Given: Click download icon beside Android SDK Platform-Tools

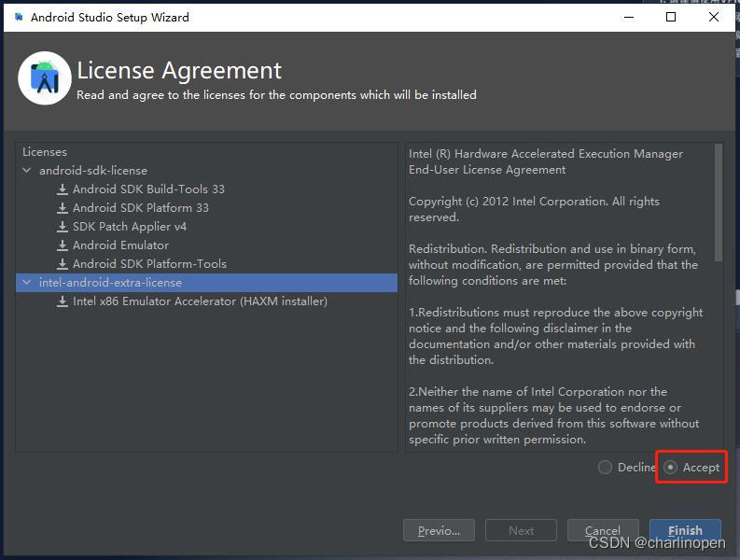Looking at the screenshot, I should (x=63, y=264).
